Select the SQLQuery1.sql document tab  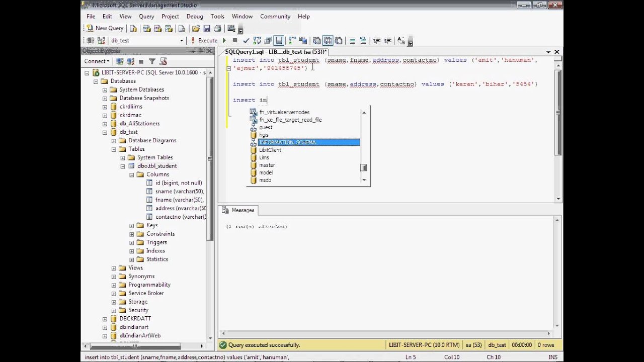click(x=275, y=52)
